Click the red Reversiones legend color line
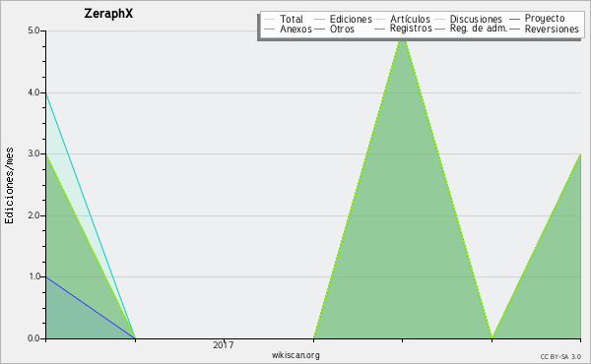Image resolution: width=591 pixels, height=364 pixels. point(514,29)
